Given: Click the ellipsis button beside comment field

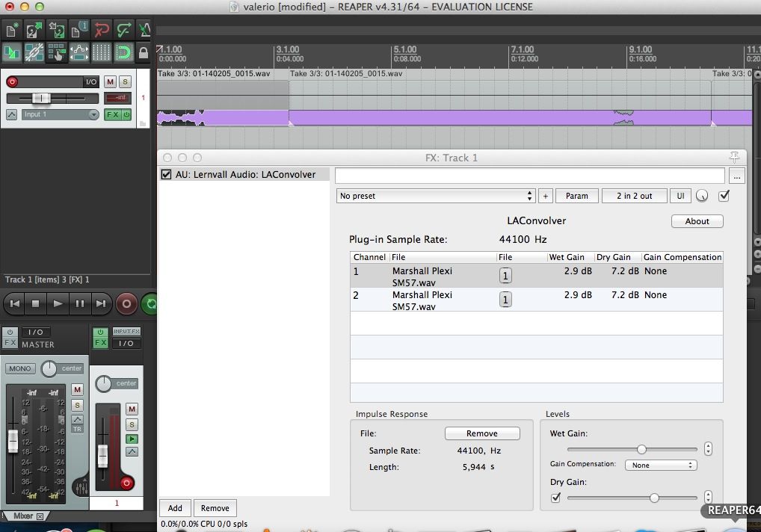Looking at the screenshot, I should click(x=737, y=177).
